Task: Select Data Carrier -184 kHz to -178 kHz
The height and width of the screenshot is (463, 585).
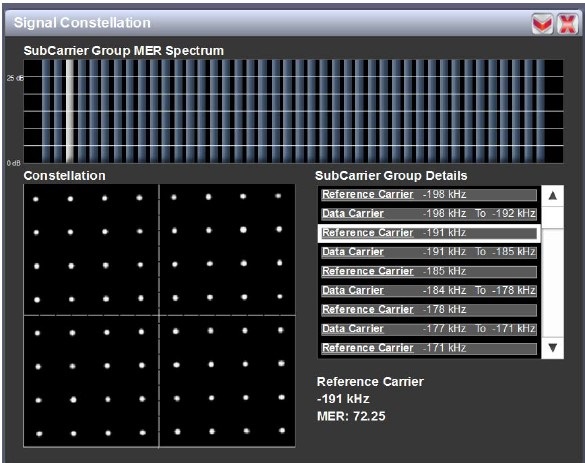Action: [x=429, y=290]
